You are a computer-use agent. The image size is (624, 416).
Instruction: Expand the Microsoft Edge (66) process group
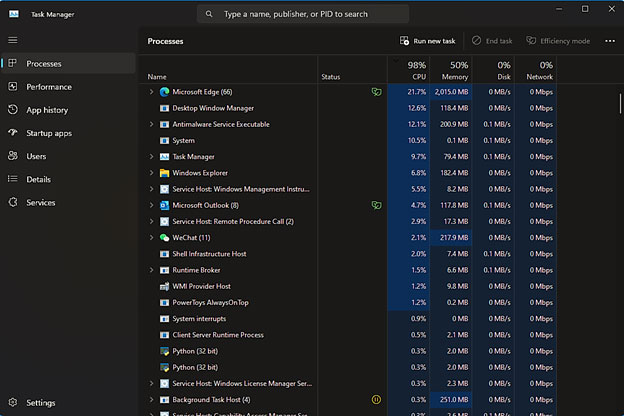151,92
